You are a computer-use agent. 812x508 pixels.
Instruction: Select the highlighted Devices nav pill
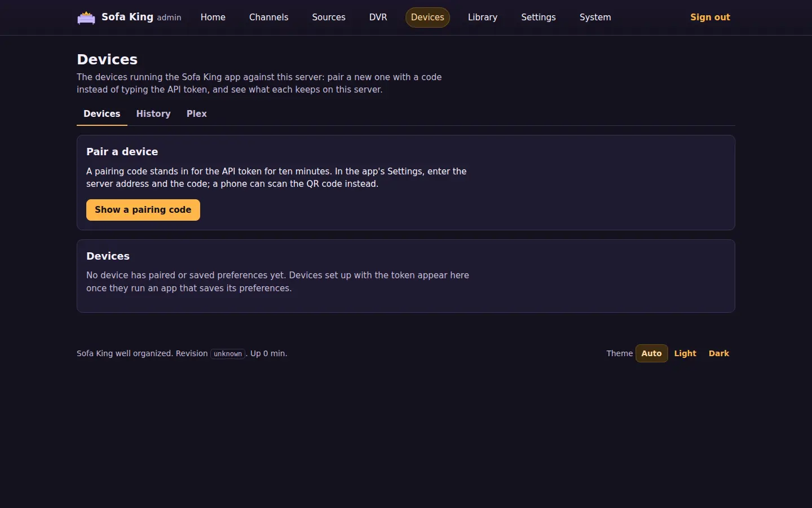coord(427,17)
